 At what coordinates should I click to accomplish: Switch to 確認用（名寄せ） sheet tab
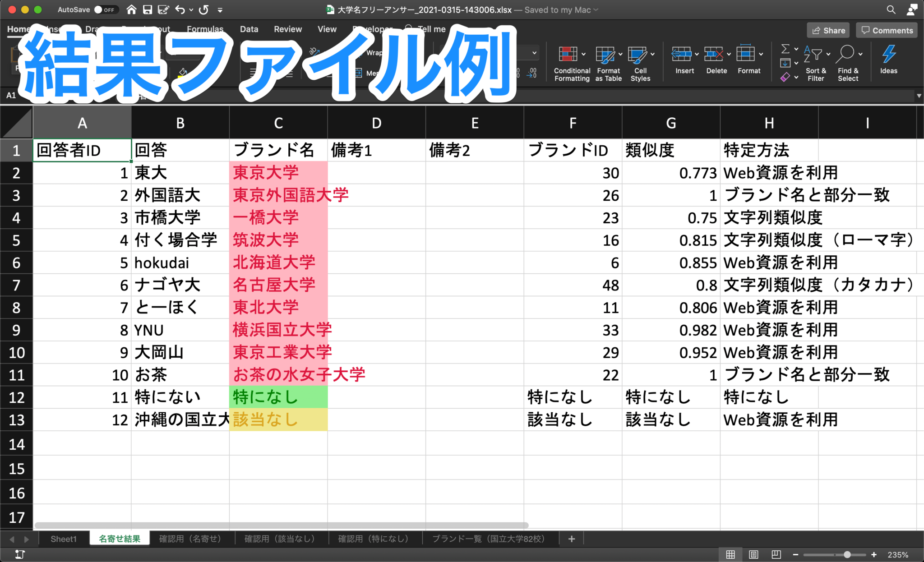coord(192,539)
